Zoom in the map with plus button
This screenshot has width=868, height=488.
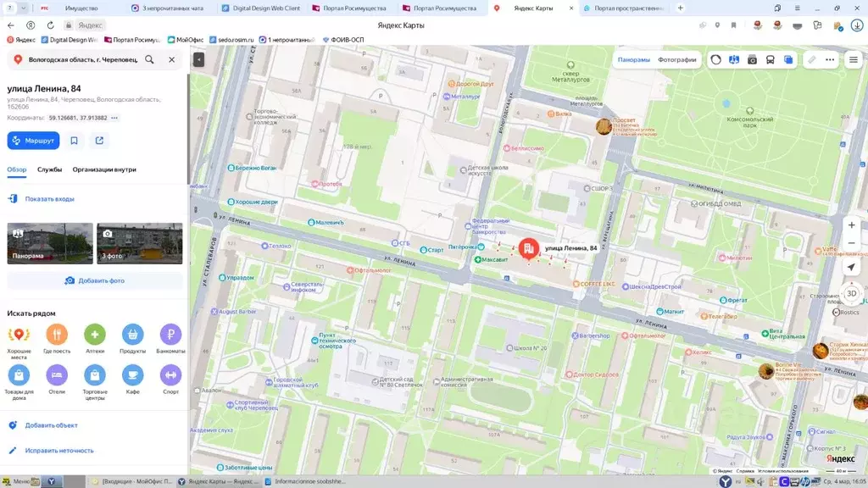[x=851, y=225]
